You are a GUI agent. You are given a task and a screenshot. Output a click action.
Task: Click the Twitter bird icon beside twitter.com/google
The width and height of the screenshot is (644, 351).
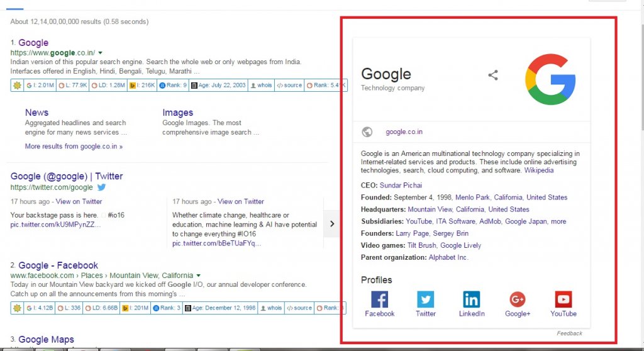point(101,187)
